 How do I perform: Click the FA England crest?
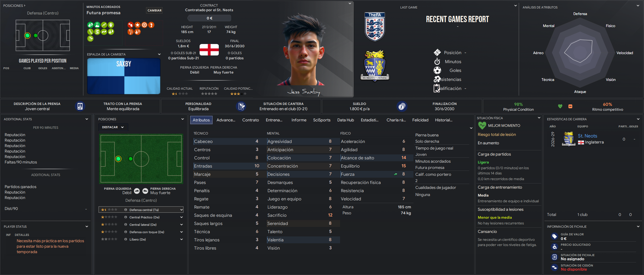tap(375, 27)
